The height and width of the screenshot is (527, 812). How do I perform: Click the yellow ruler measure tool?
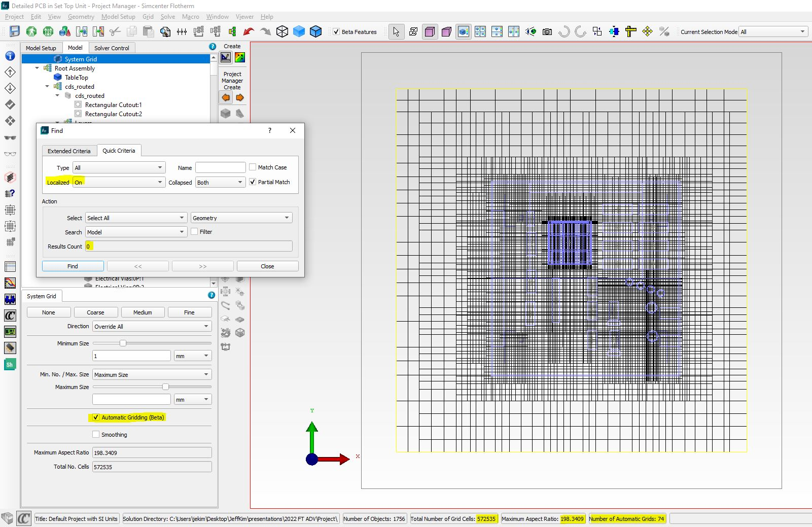coord(630,31)
